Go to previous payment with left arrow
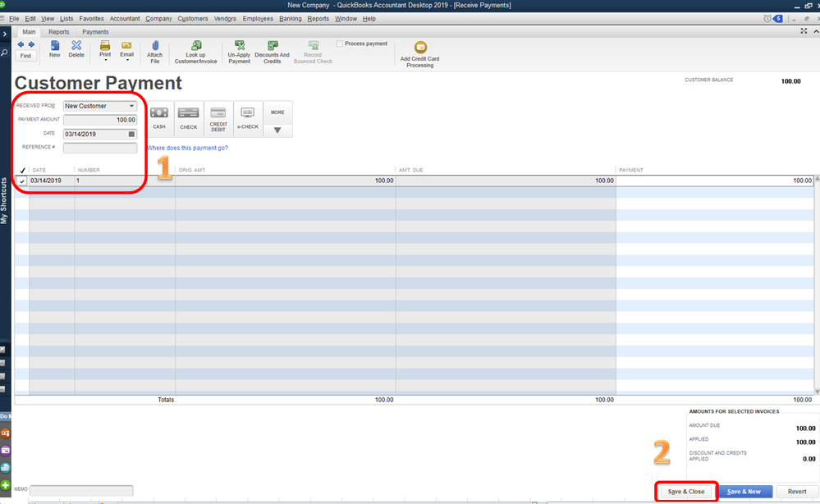 tap(21, 44)
